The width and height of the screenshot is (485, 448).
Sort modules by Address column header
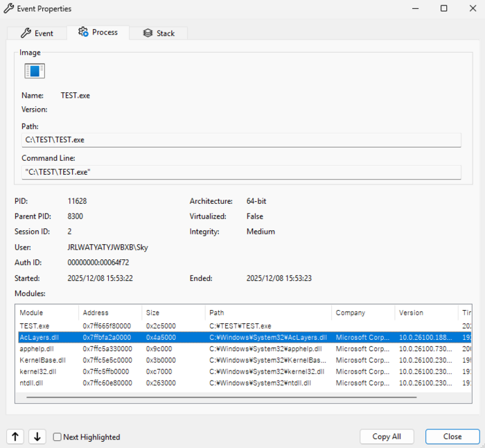coord(109,313)
